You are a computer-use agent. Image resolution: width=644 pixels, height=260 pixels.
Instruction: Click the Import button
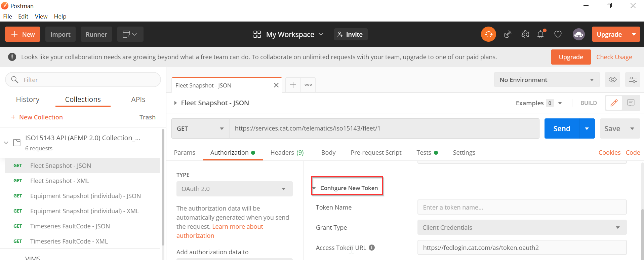(61, 34)
